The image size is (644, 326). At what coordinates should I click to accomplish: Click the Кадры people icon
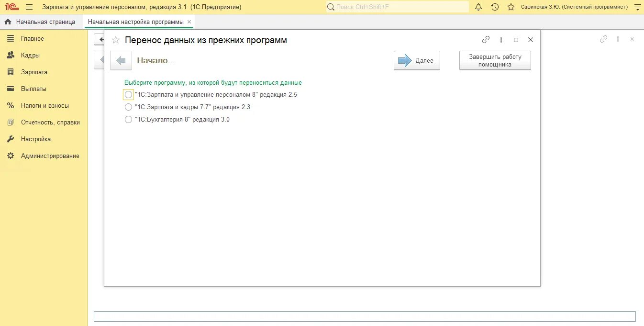coord(11,55)
